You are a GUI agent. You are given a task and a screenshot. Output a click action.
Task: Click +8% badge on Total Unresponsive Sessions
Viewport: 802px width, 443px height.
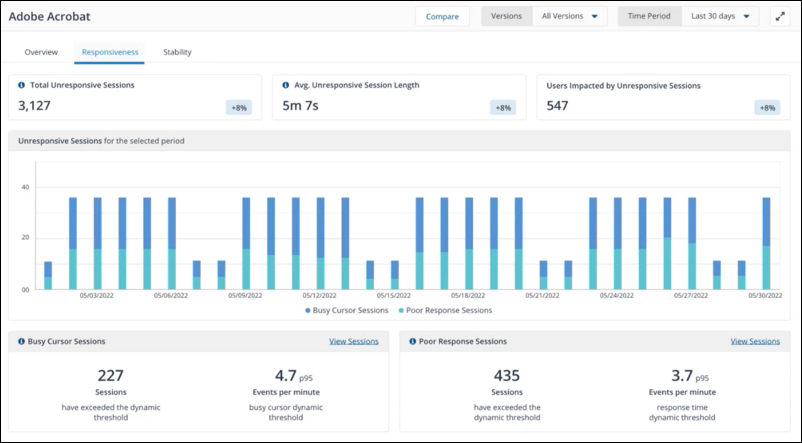click(x=240, y=107)
